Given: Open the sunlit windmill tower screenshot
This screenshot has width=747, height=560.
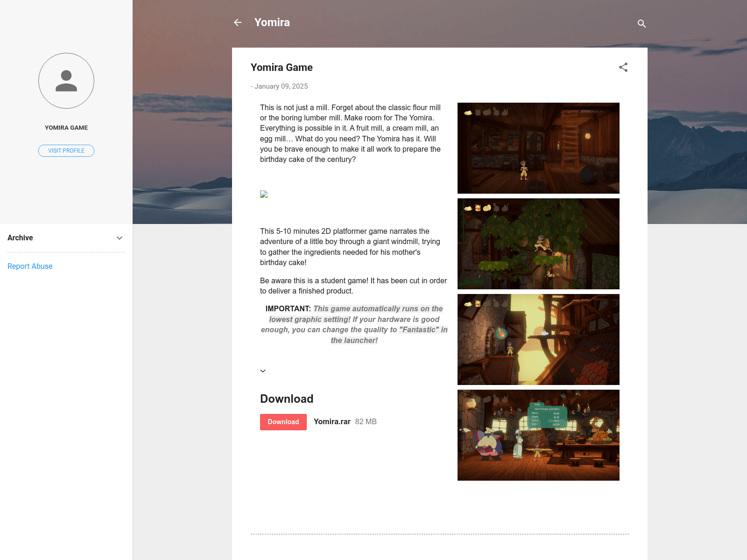Looking at the screenshot, I should pos(538,339).
